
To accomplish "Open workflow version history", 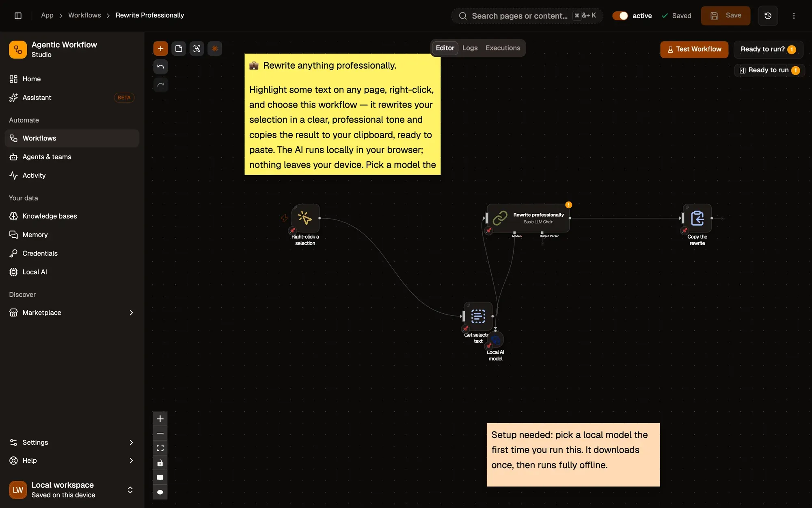I will (x=768, y=16).
